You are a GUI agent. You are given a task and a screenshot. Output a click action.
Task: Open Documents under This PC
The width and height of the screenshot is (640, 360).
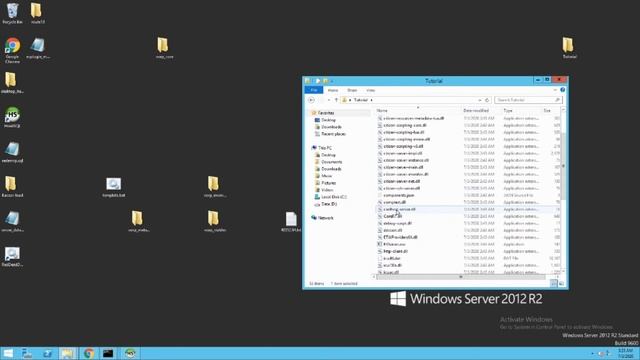(x=328, y=162)
